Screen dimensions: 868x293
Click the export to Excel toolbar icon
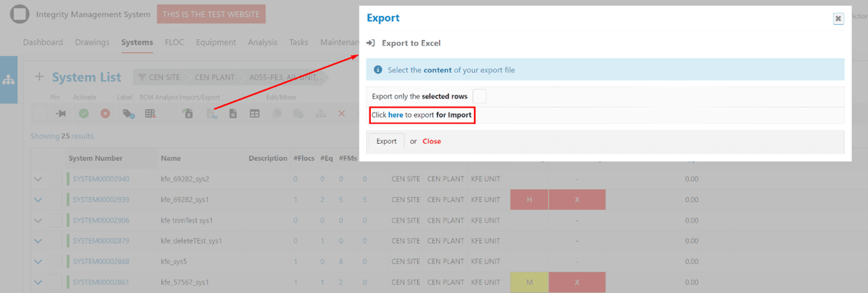(x=212, y=113)
